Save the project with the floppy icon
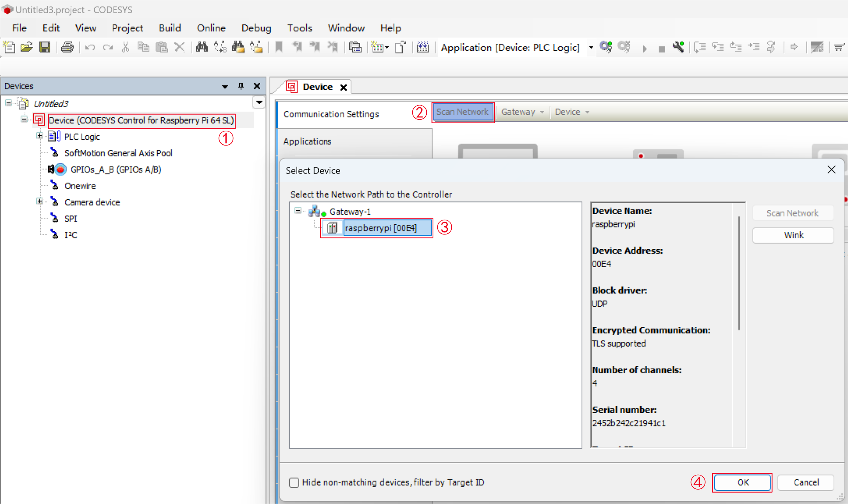Screen dimensions: 848x504 tap(45, 47)
